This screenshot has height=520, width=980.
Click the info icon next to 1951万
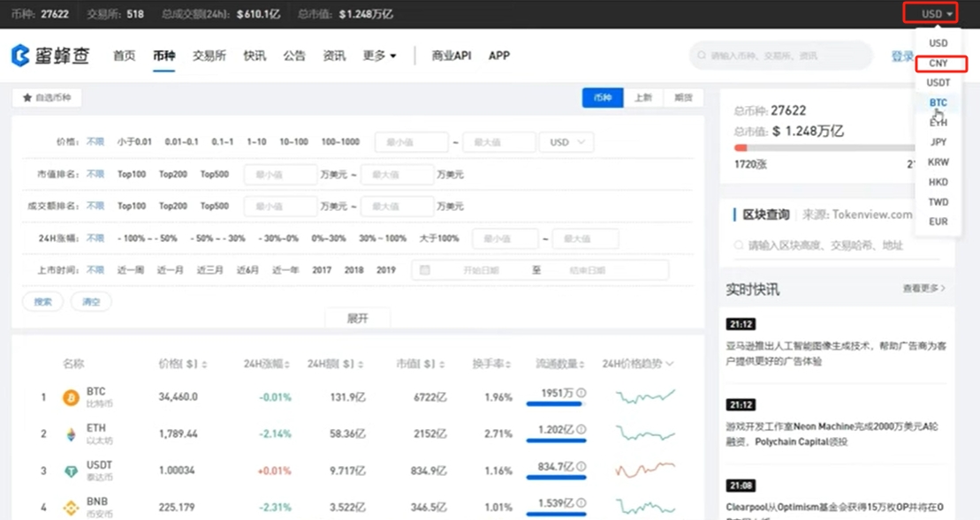[x=581, y=393]
